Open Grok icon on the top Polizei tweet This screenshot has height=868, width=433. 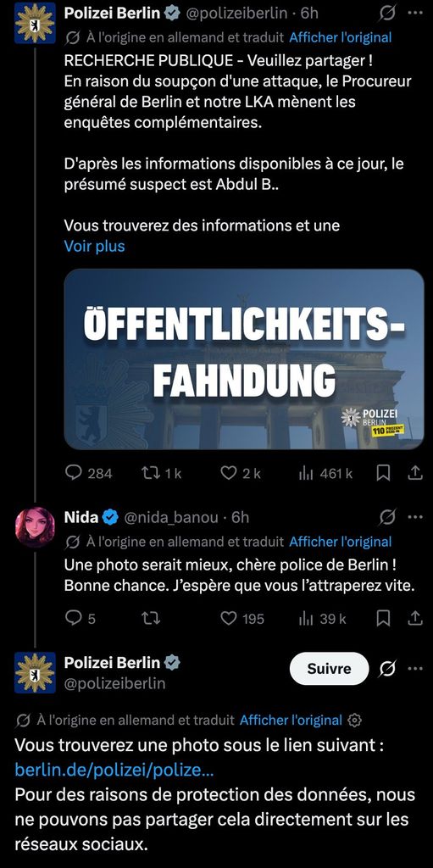click(387, 12)
